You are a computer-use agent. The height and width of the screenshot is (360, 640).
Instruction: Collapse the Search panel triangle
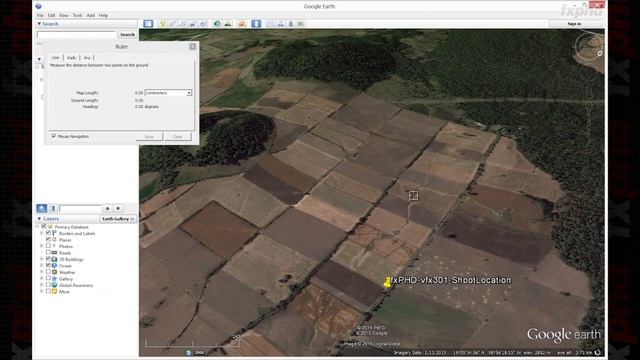pyautogui.click(x=39, y=24)
